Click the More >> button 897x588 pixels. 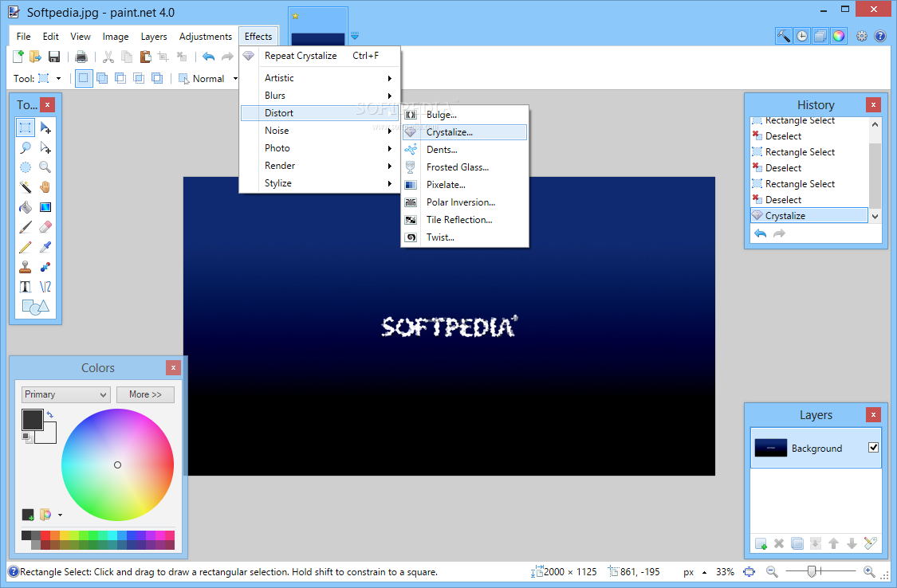(145, 394)
